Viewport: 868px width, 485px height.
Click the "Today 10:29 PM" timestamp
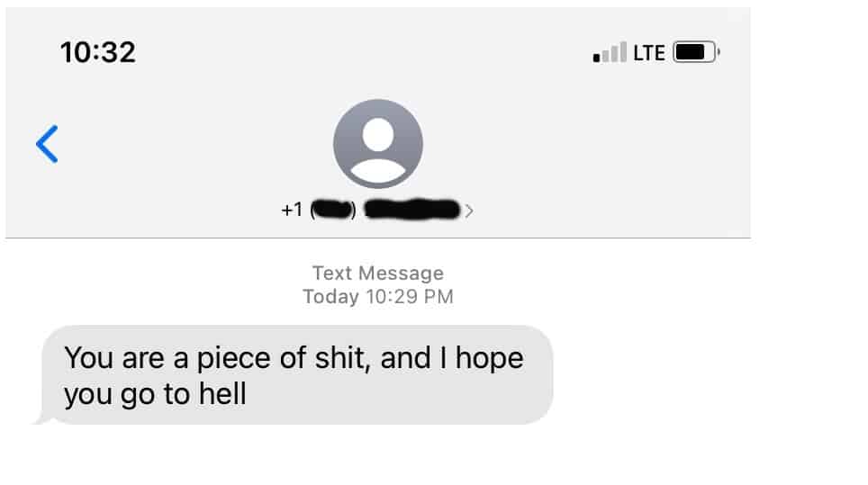click(377, 296)
